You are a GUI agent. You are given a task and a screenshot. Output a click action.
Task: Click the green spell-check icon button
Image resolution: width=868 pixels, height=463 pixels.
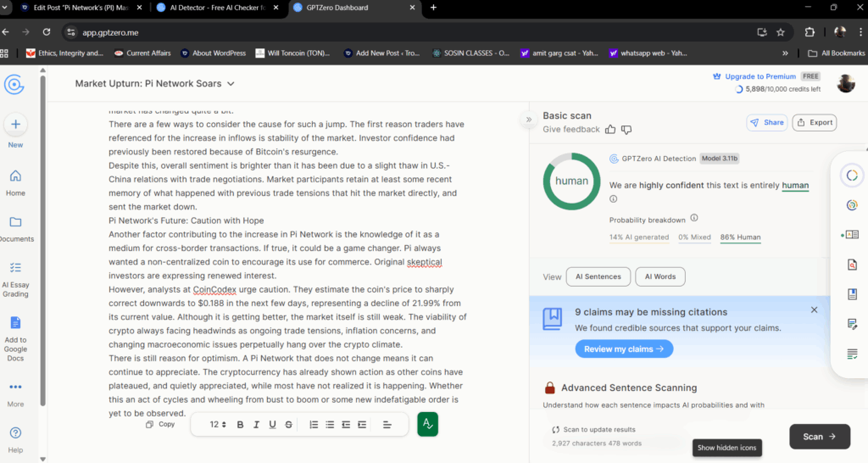[x=428, y=424]
